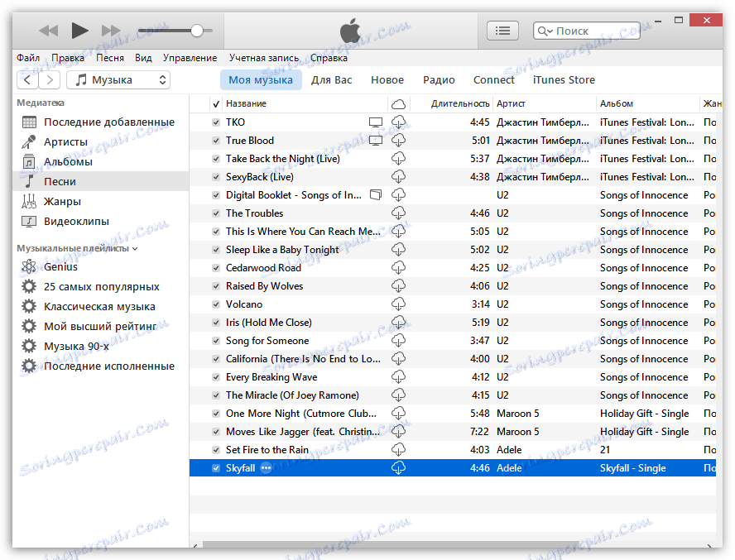735x560 pixels.
Task: Collapse the Музыкальные плейлисты section chevron
Action: pyautogui.click(x=135, y=249)
